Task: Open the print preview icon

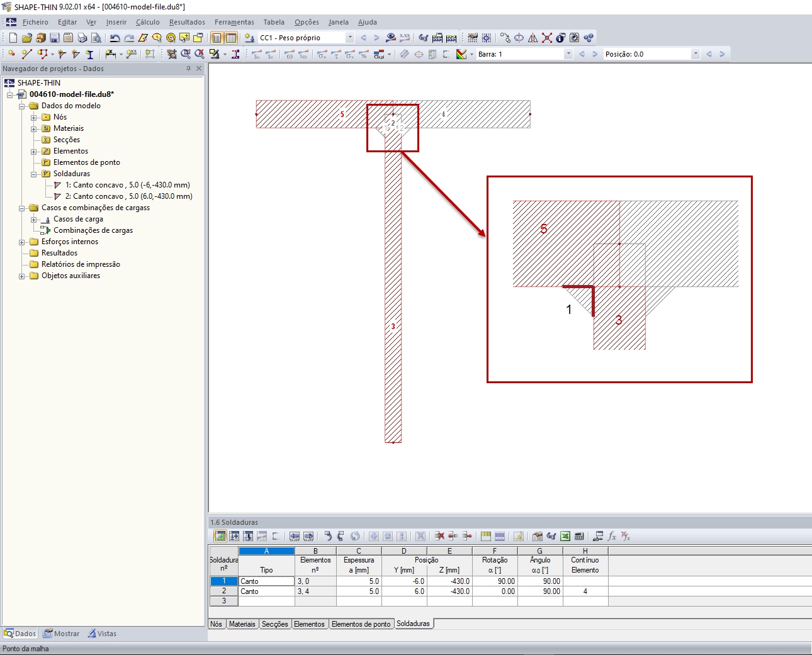Action: [x=96, y=38]
